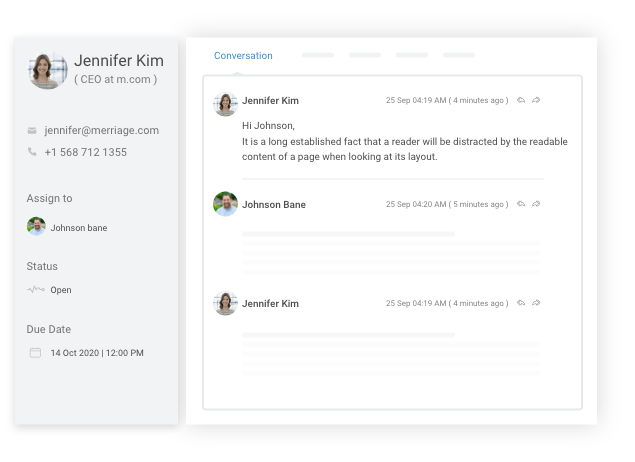
Task: Click the message body about readable content
Action: (405, 149)
